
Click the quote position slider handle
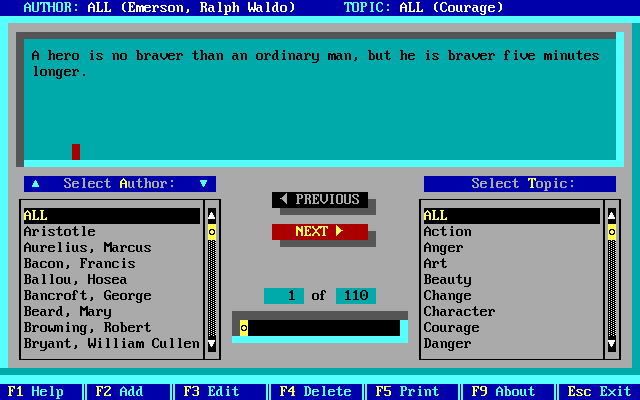click(244, 328)
